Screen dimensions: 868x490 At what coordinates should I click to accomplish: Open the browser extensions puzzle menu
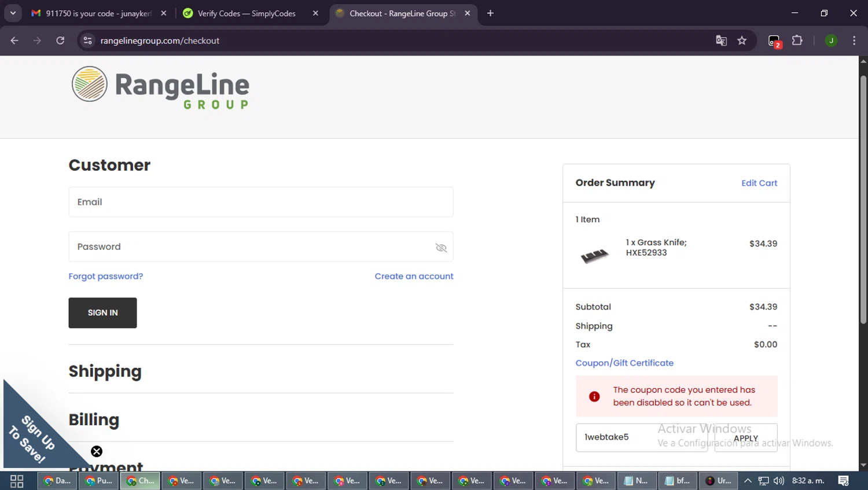(x=797, y=40)
